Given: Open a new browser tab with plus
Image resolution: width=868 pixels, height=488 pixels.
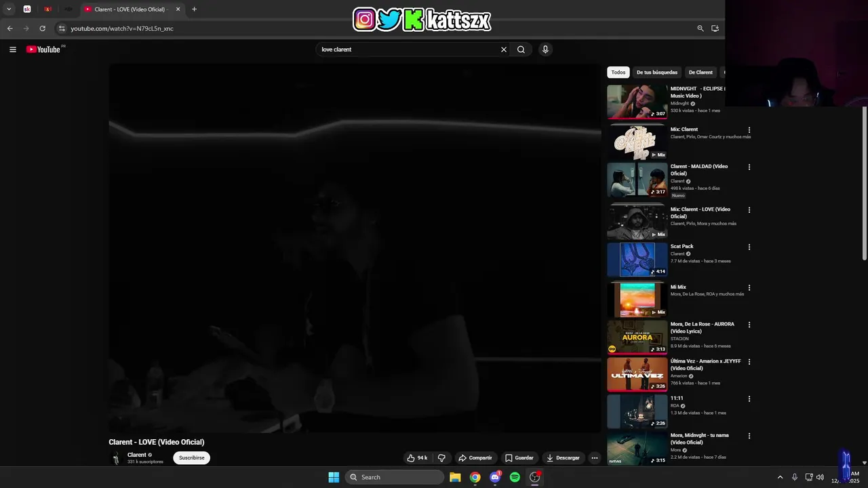Looking at the screenshot, I should click(x=194, y=9).
